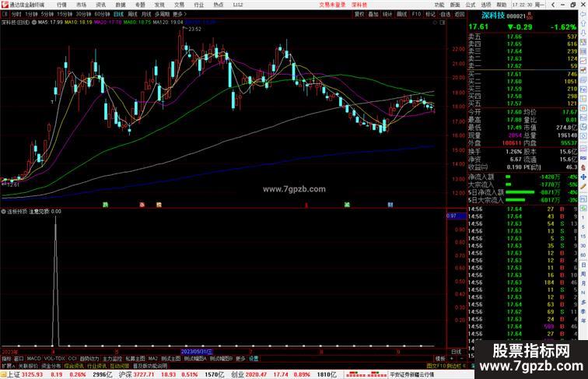Click the minus zoom button near 模板

(x=461, y=359)
